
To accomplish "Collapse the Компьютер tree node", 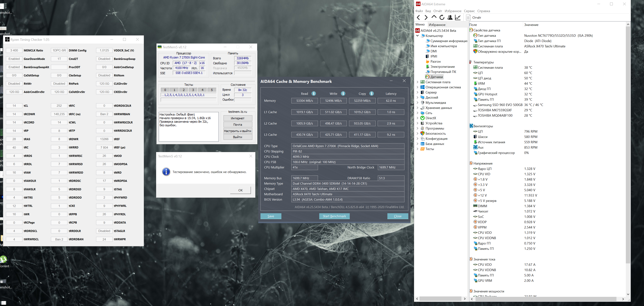I will click(417, 36).
